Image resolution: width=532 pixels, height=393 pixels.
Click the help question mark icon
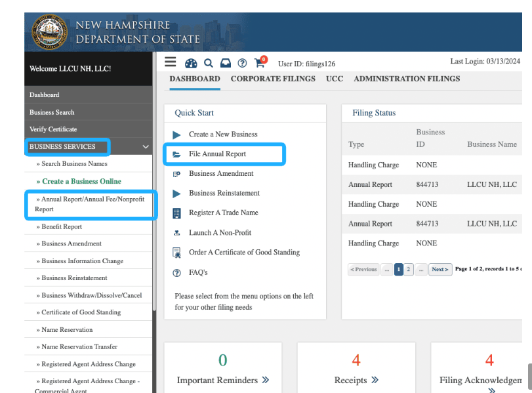[x=242, y=63]
